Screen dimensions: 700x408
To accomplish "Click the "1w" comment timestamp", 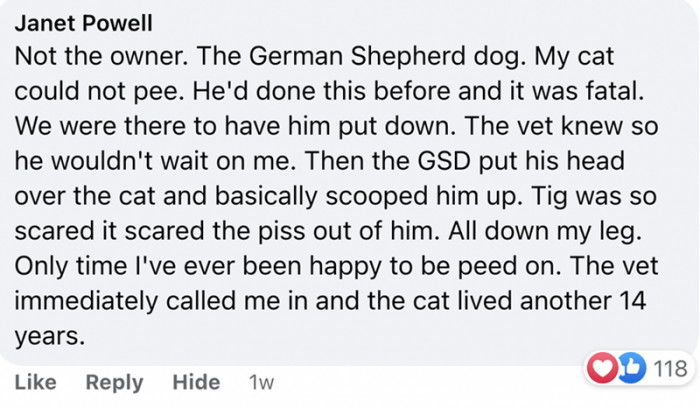I will coord(262,382).
